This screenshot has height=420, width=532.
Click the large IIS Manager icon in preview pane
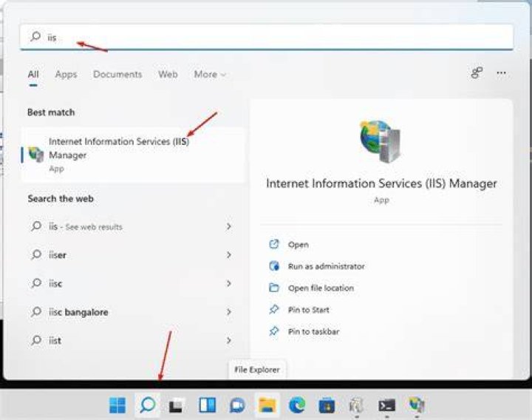pyautogui.click(x=381, y=141)
